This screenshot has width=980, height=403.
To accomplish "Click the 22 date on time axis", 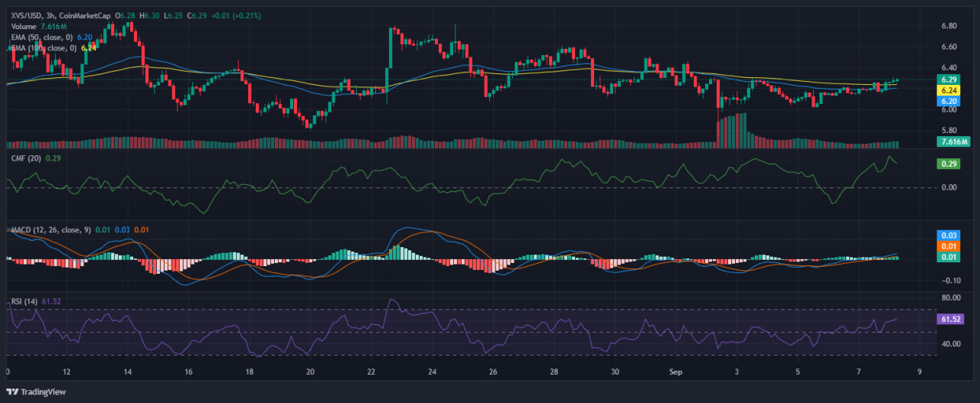I will click(371, 372).
